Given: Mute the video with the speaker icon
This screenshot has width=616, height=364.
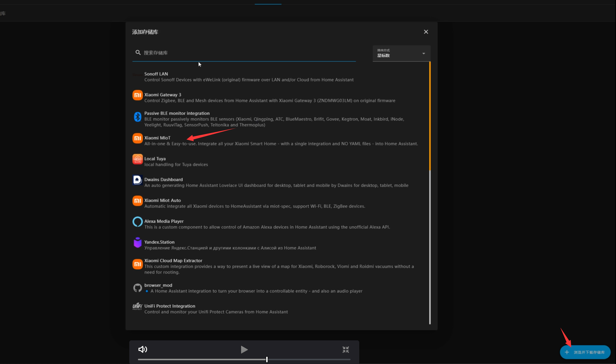Looking at the screenshot, I should pos(143,349).
